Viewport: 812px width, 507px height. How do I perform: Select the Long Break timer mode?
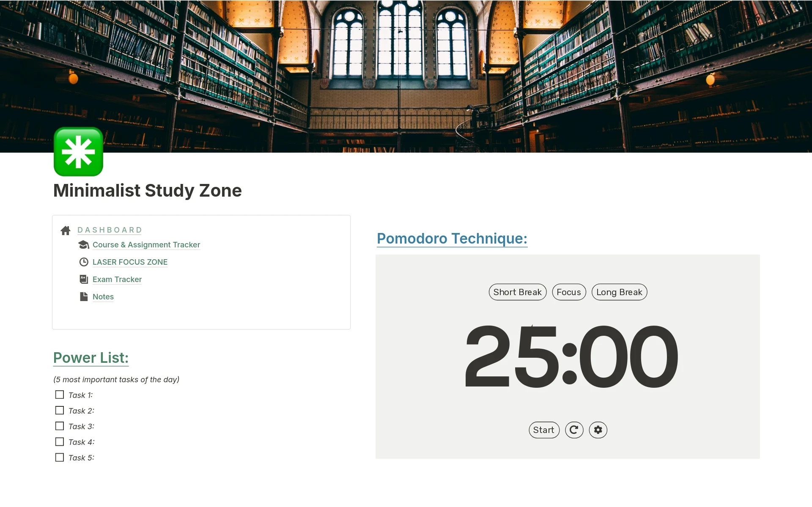[619, 292]
